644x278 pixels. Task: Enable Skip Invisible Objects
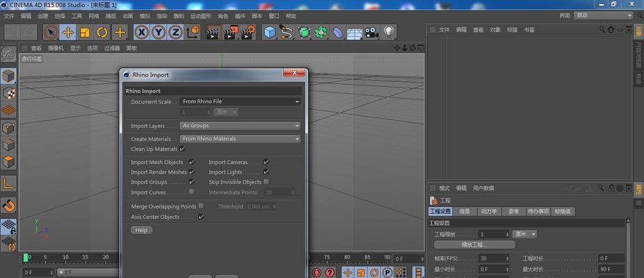266,181
